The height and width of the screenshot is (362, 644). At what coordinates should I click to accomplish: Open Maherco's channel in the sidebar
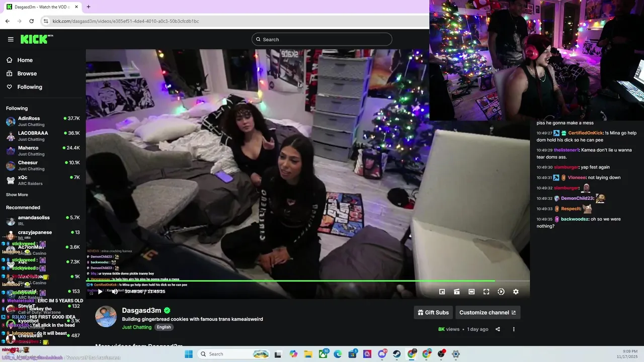coord(43,151)
